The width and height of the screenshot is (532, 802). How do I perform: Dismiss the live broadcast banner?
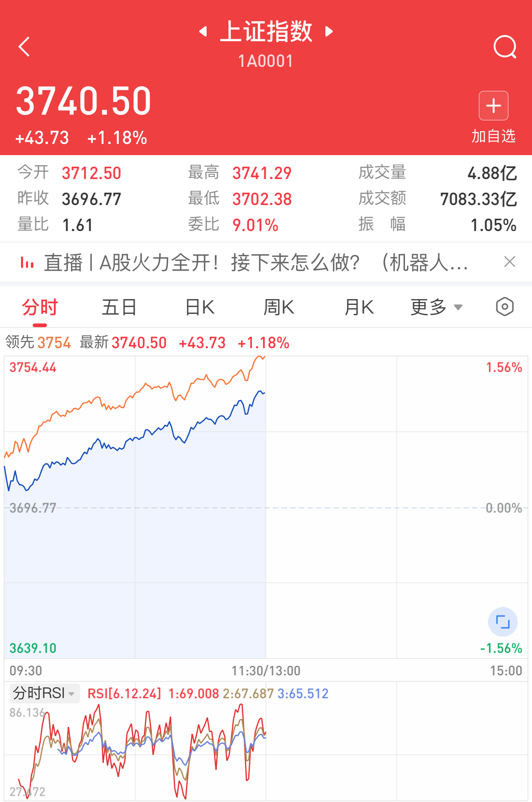[510, 262]
